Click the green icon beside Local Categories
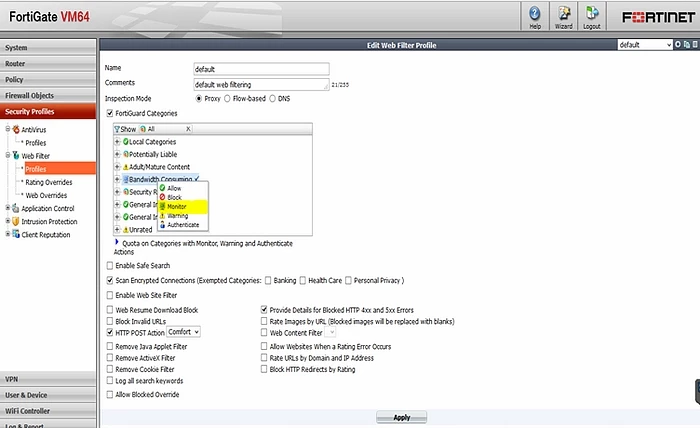 click(x=126, y=141)
